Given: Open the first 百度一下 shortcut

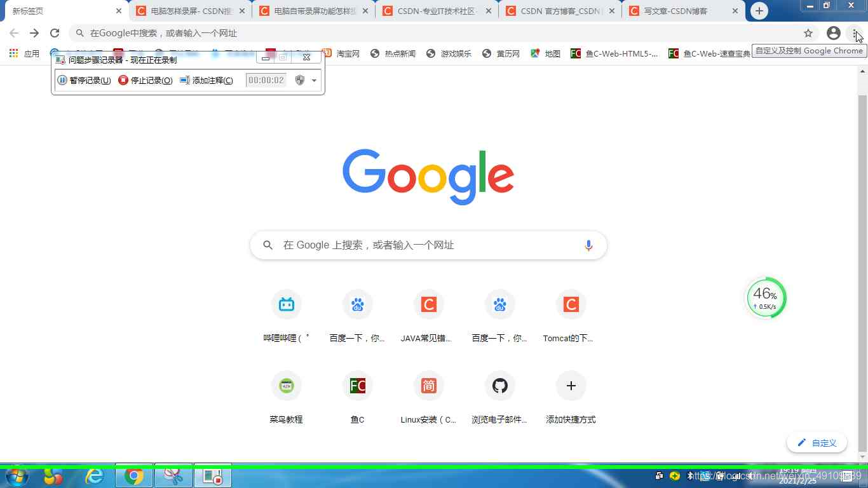Looking at the screenshot, I should (358, 316).
